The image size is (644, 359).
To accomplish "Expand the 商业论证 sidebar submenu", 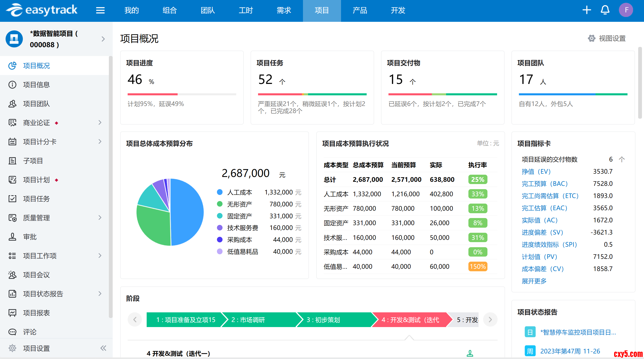I will click(x=100, y=123).
